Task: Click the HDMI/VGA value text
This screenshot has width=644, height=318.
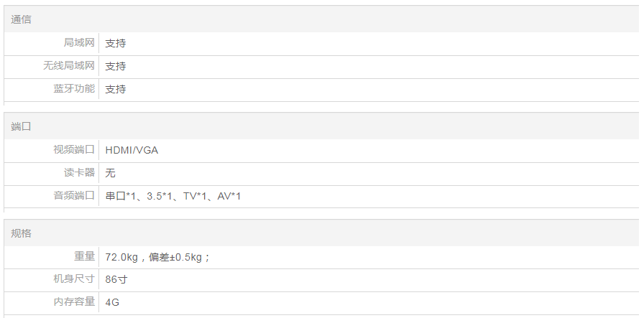Action: pos(132,150)
